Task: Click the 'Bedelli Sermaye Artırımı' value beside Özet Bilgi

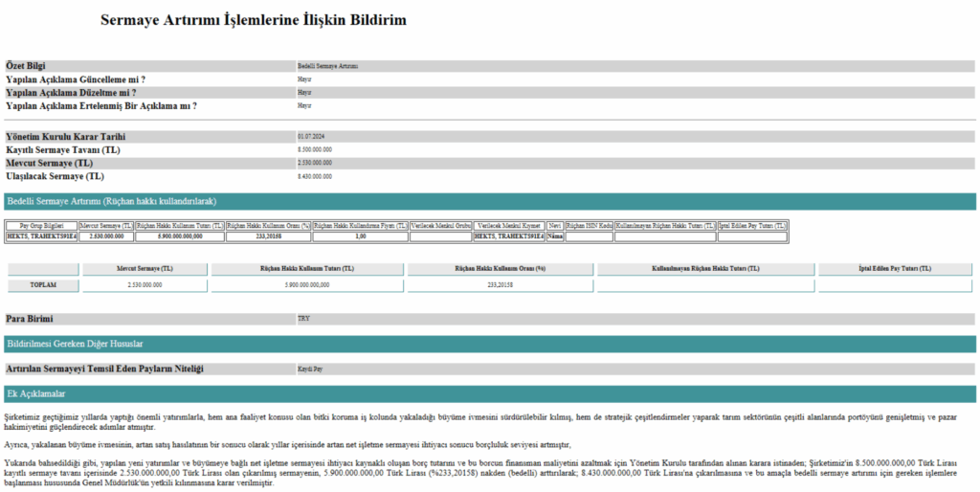Action: (327, 66)
